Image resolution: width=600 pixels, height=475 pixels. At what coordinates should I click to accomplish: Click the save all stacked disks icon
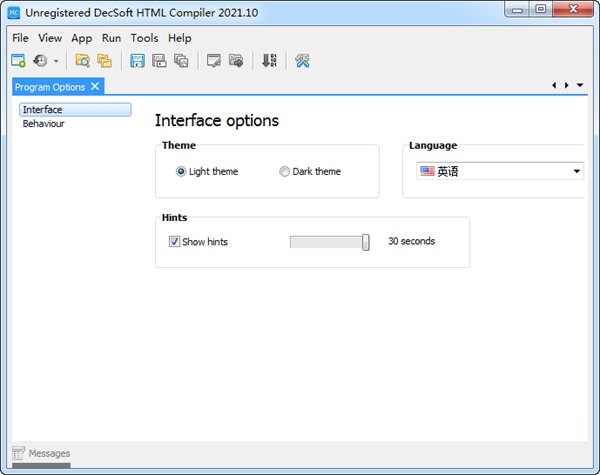click(181, 61)
